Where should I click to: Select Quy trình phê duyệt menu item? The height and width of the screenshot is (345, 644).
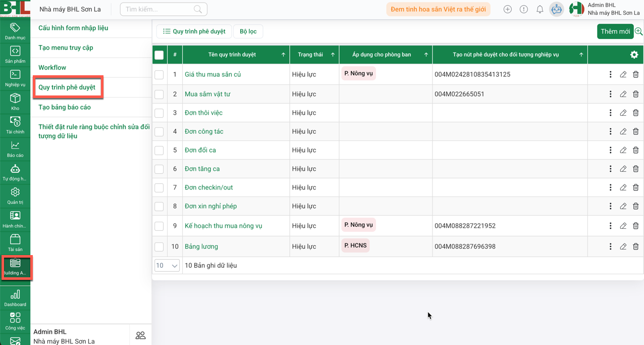tap(67, 87)
